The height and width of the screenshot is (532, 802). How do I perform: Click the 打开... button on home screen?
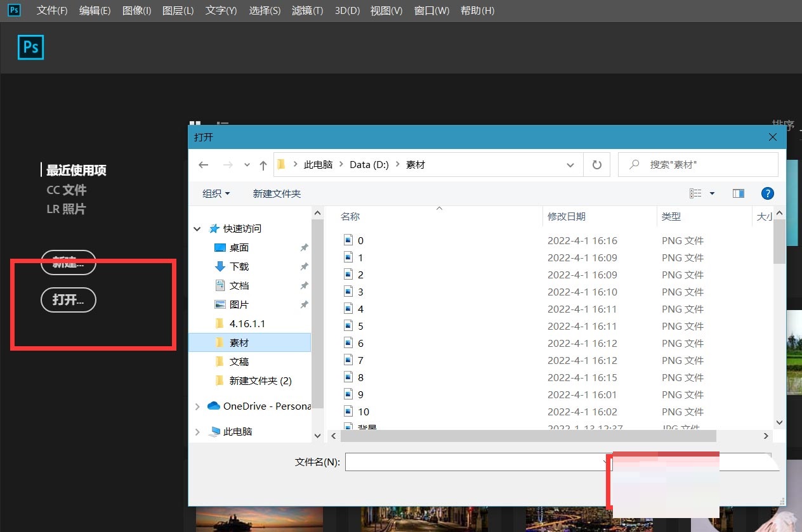(68, 300)
